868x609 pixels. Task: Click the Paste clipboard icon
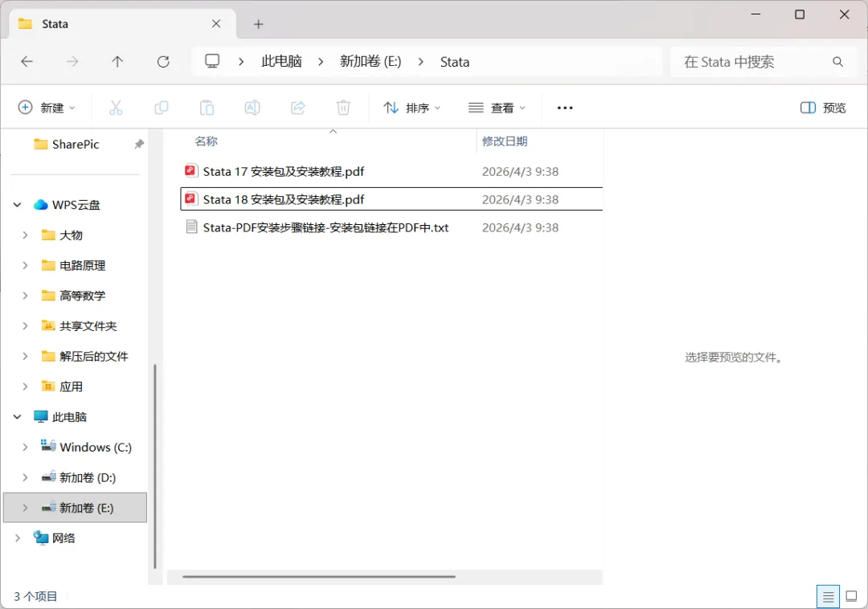click(207, 108)
